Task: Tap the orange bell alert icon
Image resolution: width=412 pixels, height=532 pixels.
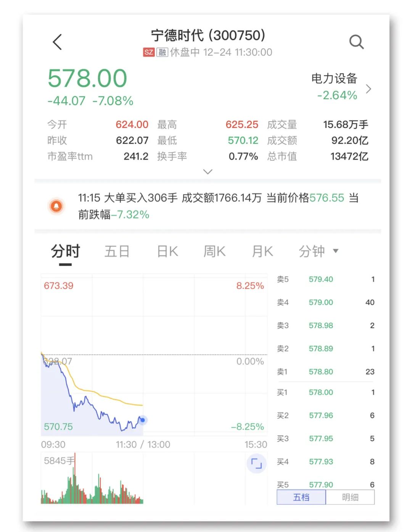Action: pos(56,206)
